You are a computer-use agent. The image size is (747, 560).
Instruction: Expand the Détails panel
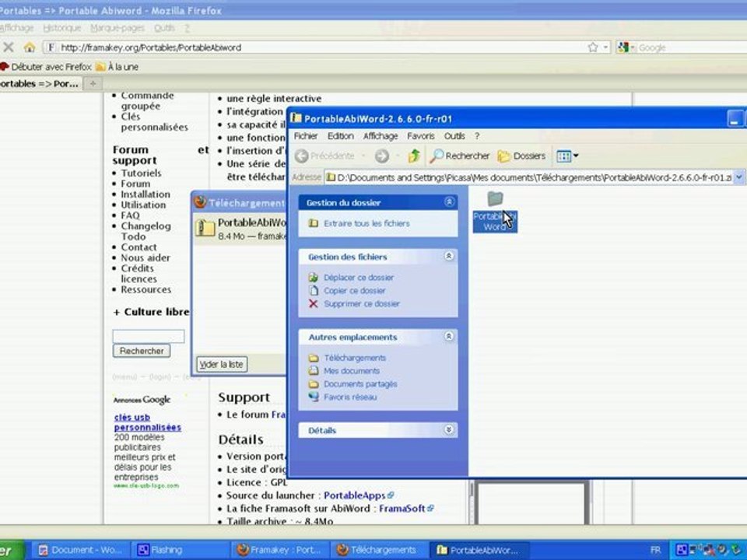point(448,429)
